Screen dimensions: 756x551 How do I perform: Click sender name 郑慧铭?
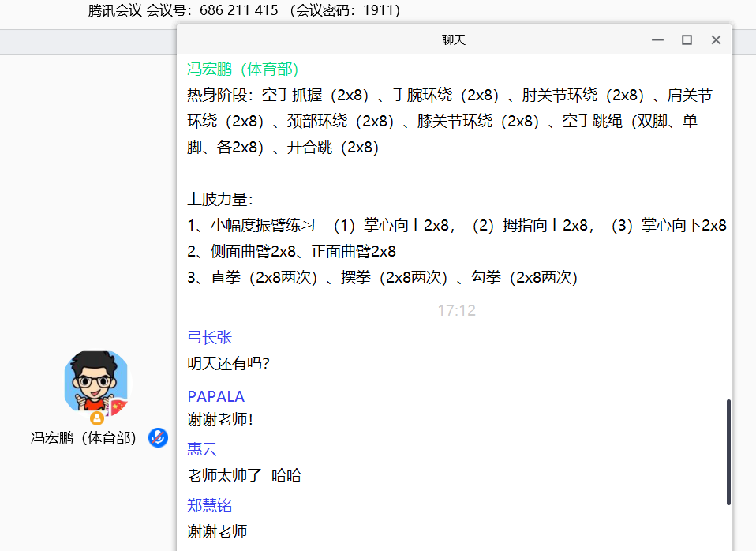click(x=210, y=505)
